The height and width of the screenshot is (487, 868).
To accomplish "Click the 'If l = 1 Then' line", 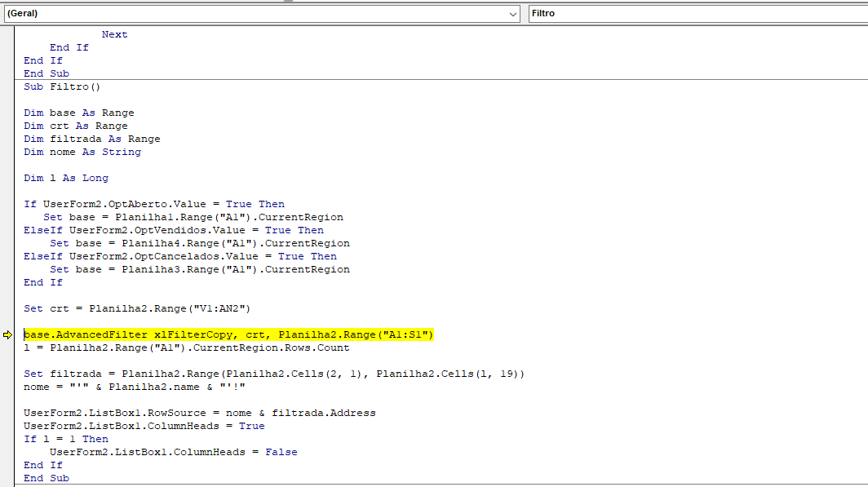I will (66, 440).
